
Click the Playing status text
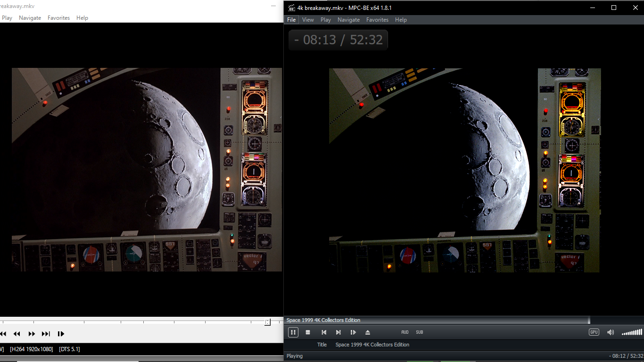[x=295, y=356]
